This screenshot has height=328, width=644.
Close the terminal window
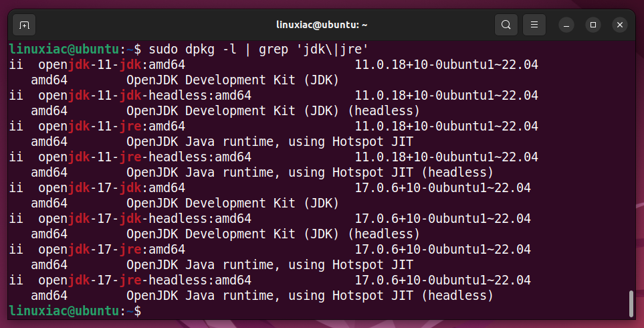620,25
